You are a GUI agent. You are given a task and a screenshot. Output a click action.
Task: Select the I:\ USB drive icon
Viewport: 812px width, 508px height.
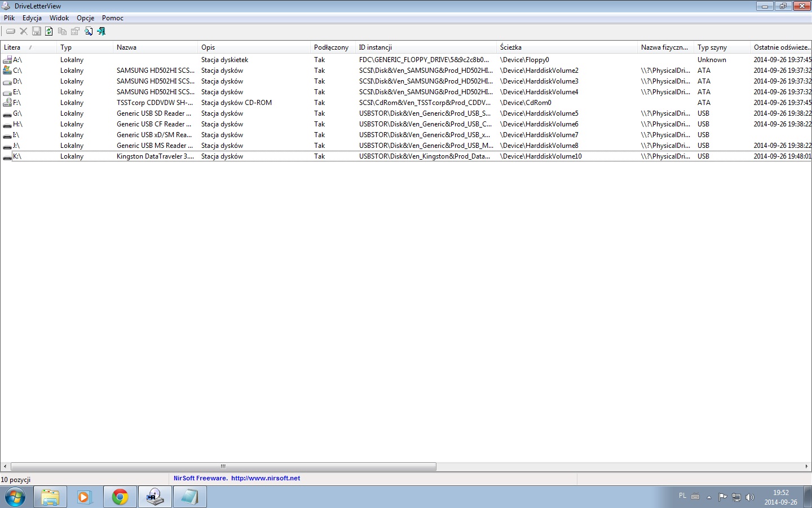(7, 135)
